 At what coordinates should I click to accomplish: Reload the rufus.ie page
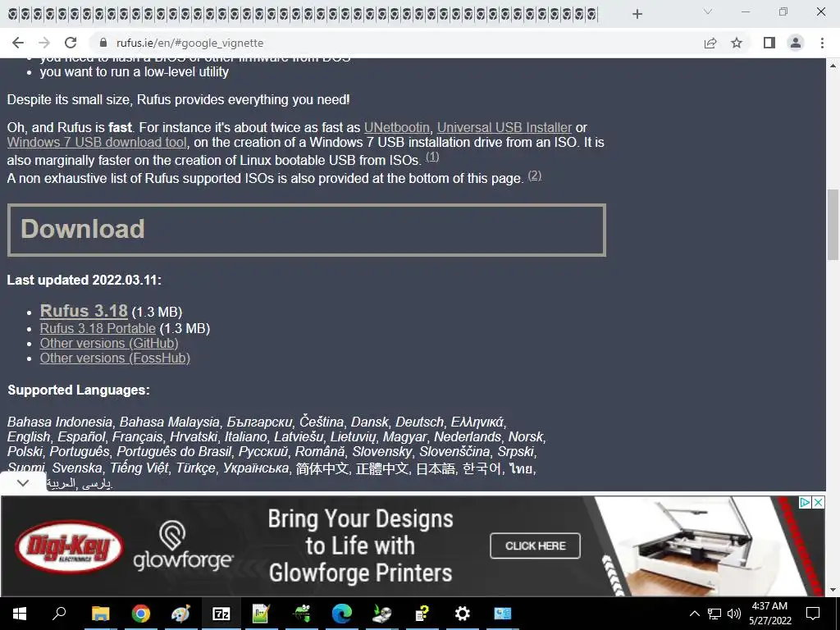(x=71, y=43)
